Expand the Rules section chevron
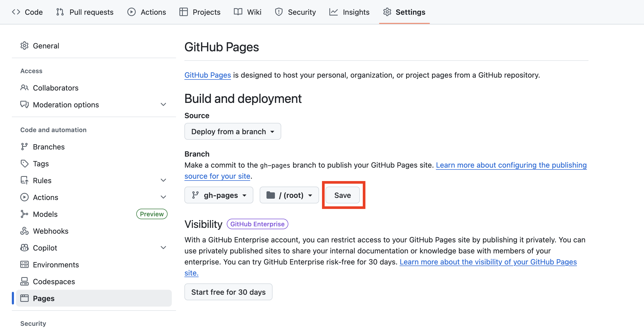Image resolution: width=644 pixels, height=330 pixels. coord(163,181)
